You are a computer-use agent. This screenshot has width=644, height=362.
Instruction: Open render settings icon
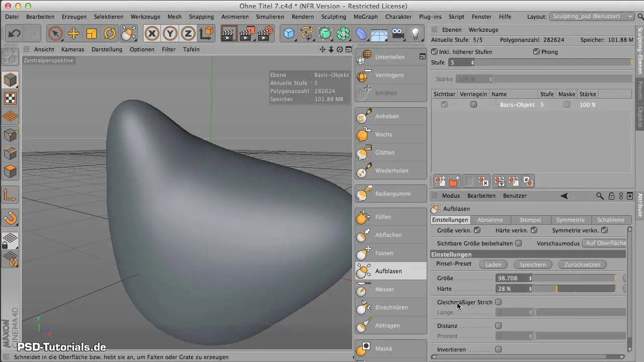tap(265, 34)
